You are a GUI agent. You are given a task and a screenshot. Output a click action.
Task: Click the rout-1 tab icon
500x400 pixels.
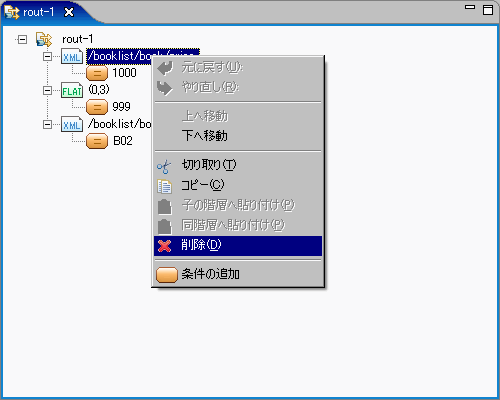(11, 13)
